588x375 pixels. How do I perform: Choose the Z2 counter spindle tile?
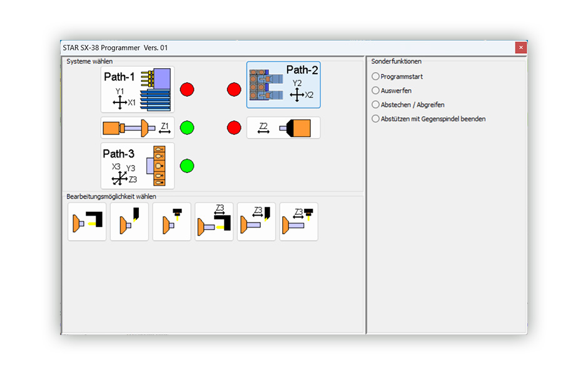283,127
